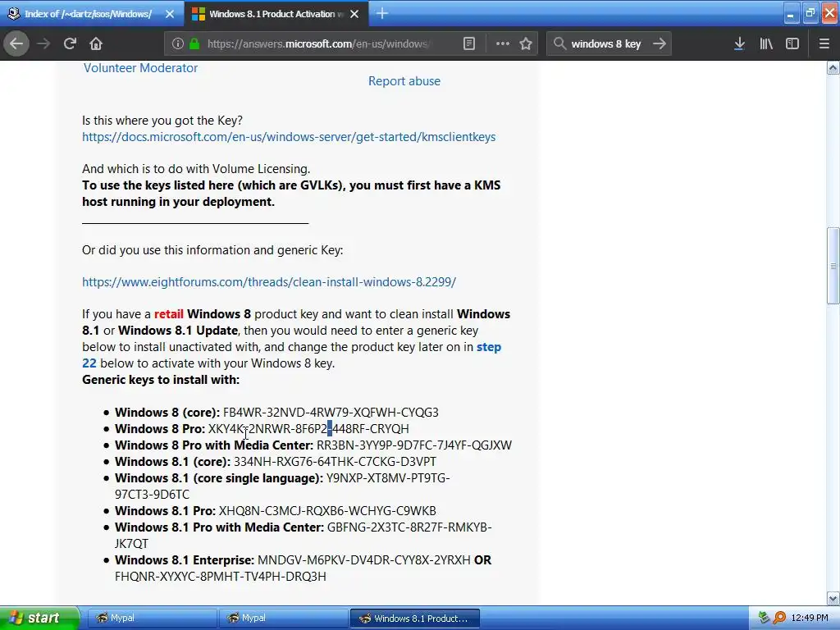Screen dimensions: 840x630
Task: Open the browser hamburger menu
Action: [824, 43]
